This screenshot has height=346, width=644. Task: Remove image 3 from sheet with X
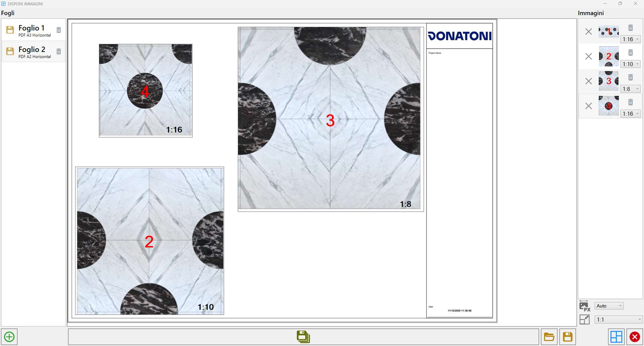[x=589, y=81]
